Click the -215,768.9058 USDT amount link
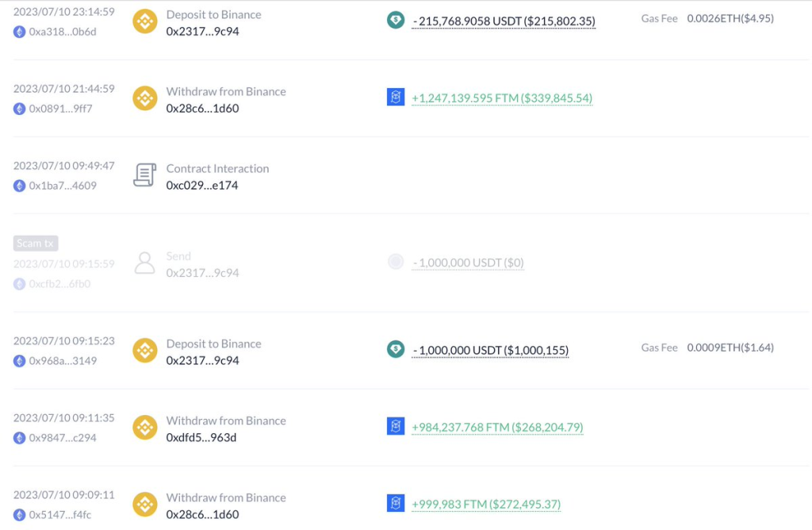 tap(503, 21)
